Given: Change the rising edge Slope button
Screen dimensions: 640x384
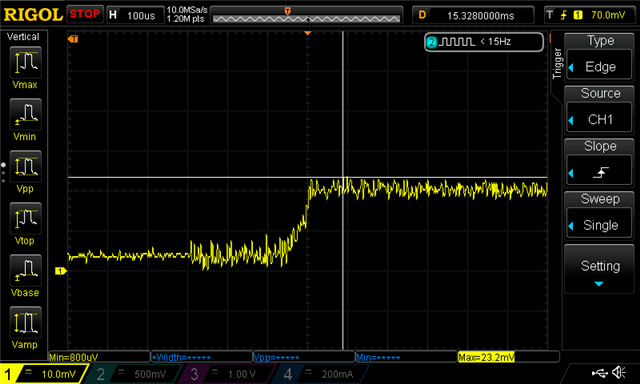Looking at the screenshot, I should coord(599,172).
